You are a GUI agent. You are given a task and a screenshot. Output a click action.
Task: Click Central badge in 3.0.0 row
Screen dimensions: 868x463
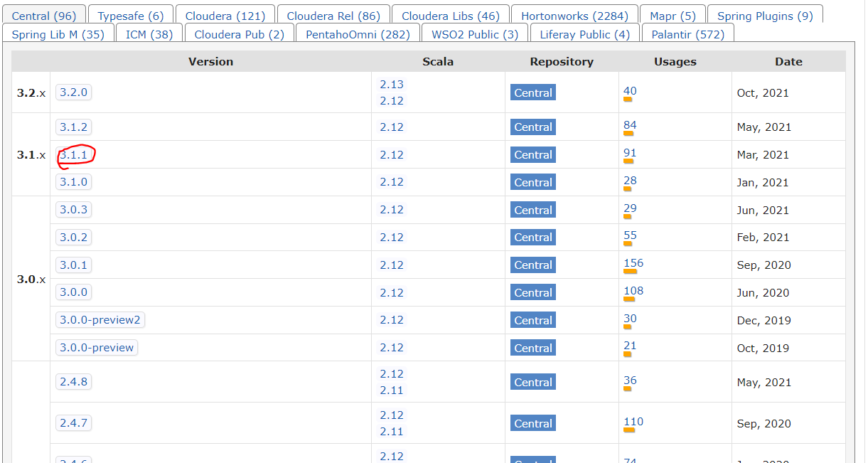tap(533, 292)
